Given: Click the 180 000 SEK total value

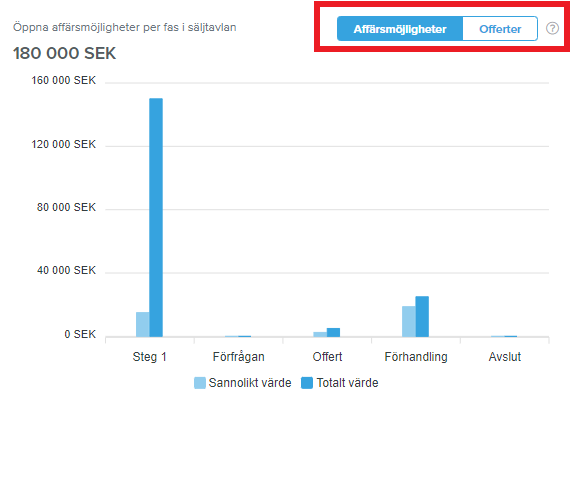Looking at the screenshot, I should pos(64,53).
